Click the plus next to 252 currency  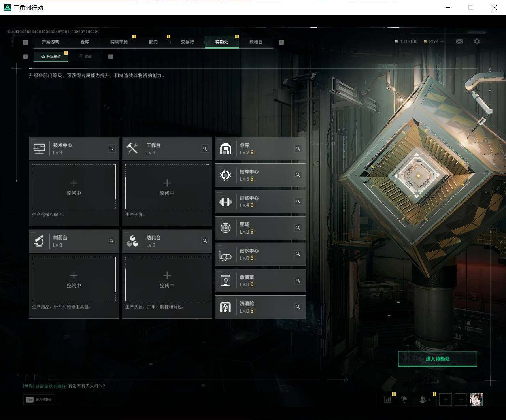(x=442, y=41)
